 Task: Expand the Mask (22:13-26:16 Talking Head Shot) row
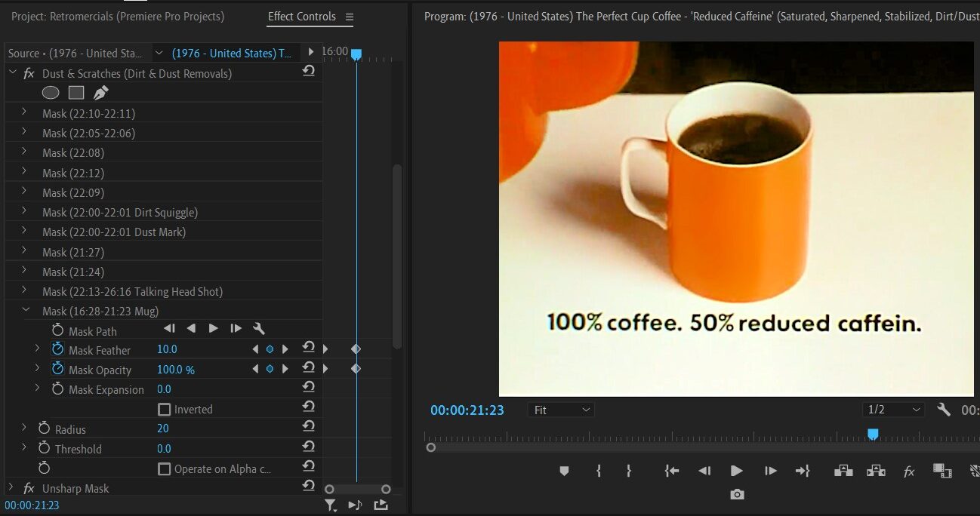point(24,290)
